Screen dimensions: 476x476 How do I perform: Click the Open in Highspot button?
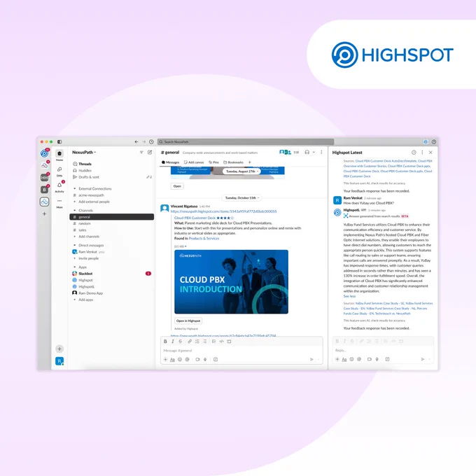click(x=188, y=321)
